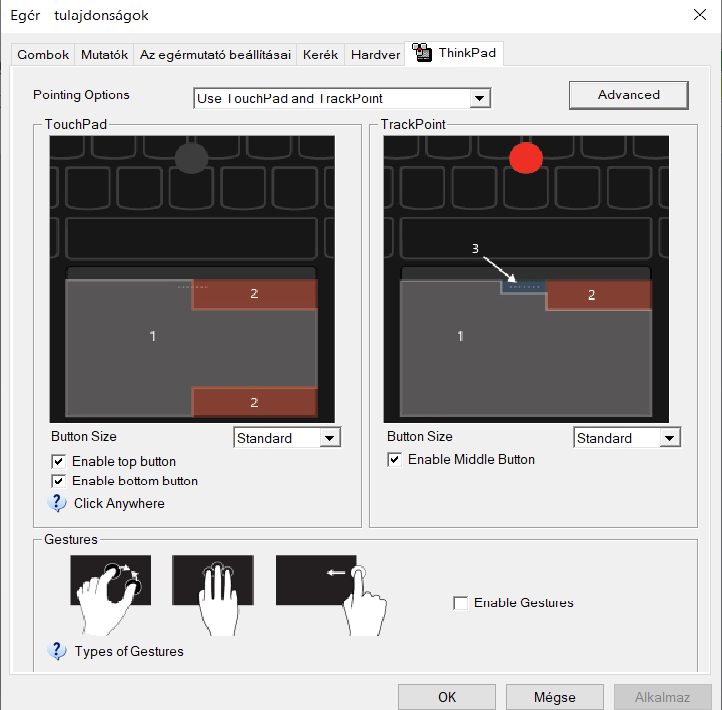Open the Types of Gestures link

pos(129,652)
